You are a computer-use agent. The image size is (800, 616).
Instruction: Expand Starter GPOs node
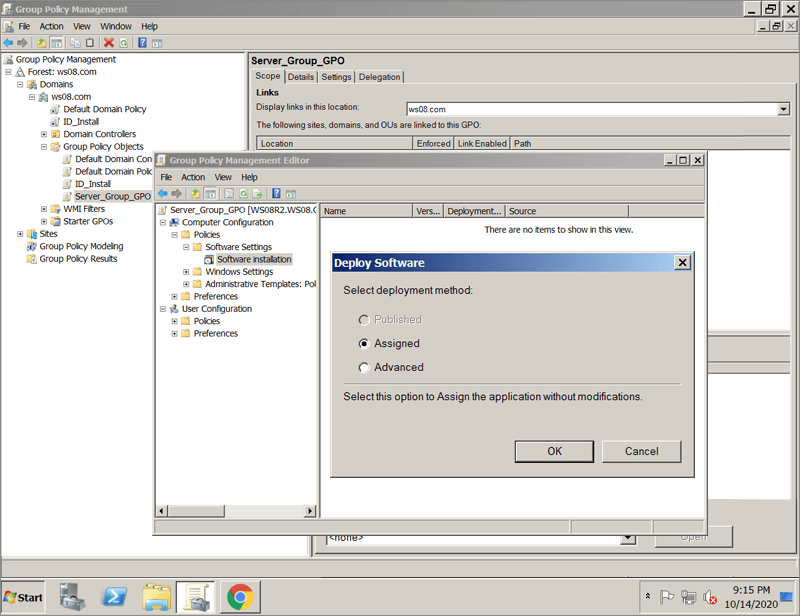pos(44,221)
